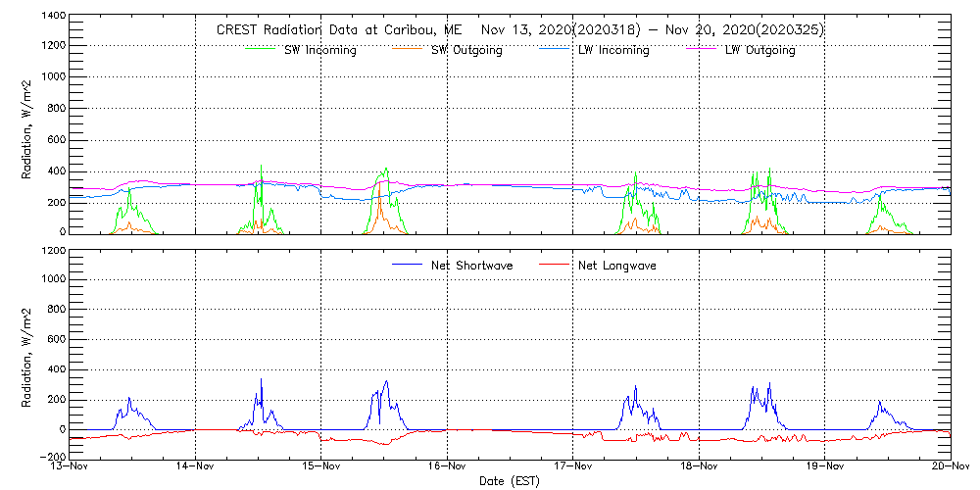Click the 1400 y-axis tick label
The image size is (980, 490).
pyautogui.click(x=54, y=17)
